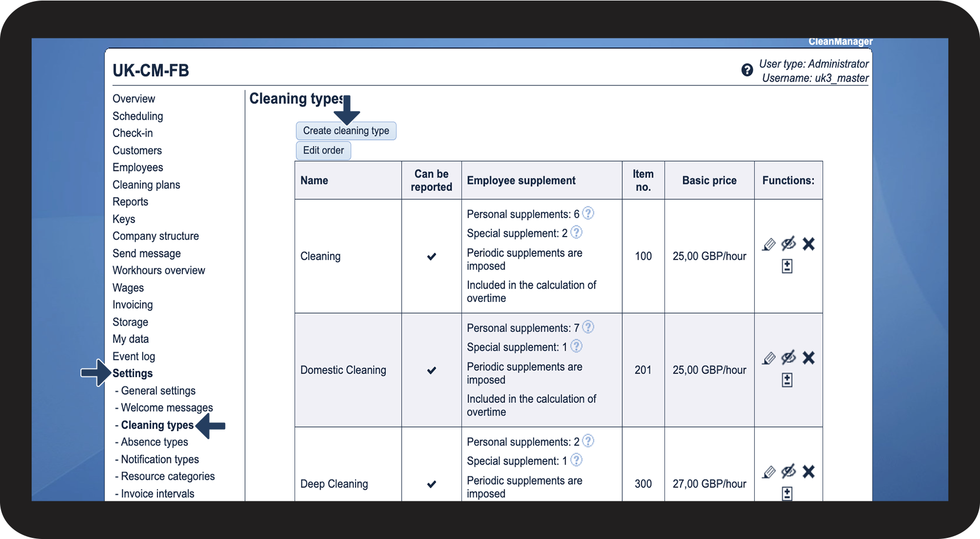
Task: Delete the Deep Cleaning type with X icon
Action: pyautogui.click(x=809, y=472)
